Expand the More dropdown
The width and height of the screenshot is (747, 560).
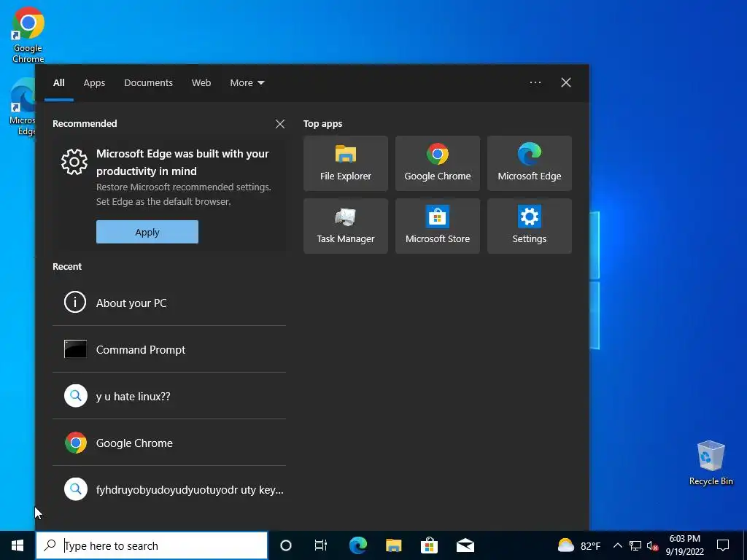[247, 83]
